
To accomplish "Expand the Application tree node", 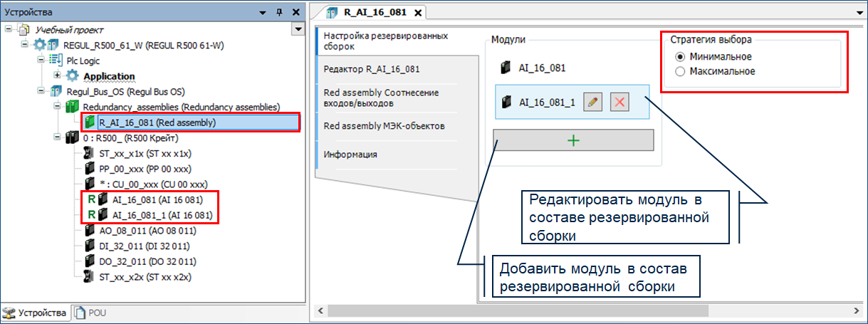I will tap(57, 76).
